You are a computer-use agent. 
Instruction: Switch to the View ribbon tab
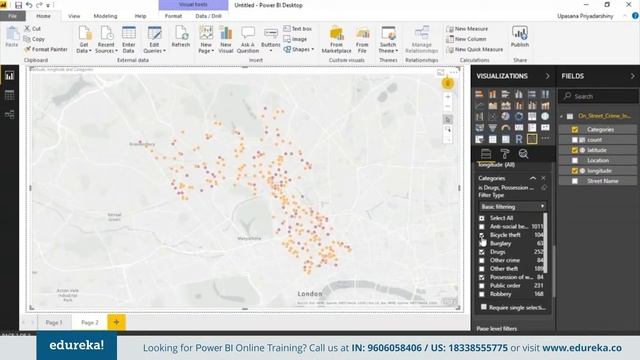tap(74, 16)
